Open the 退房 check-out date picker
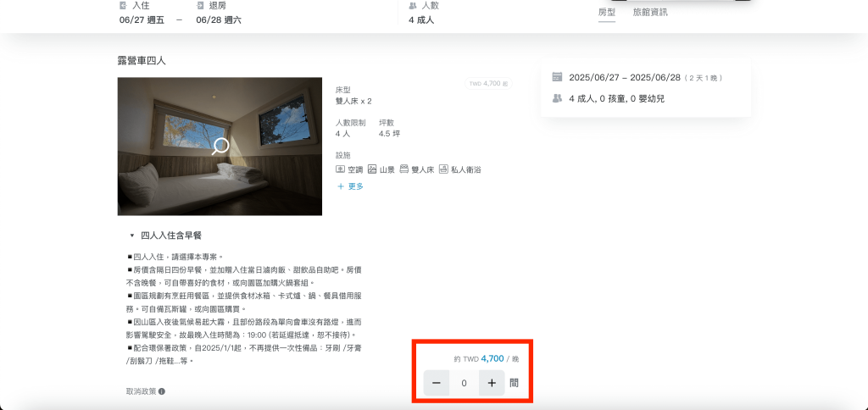This screenshot has height=410, width=868. [x=218, y=13]
